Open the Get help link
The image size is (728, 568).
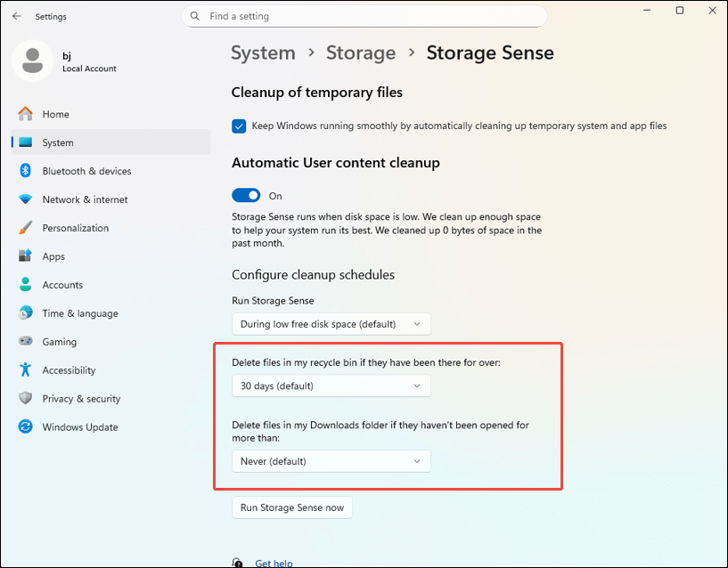(274, 563)
